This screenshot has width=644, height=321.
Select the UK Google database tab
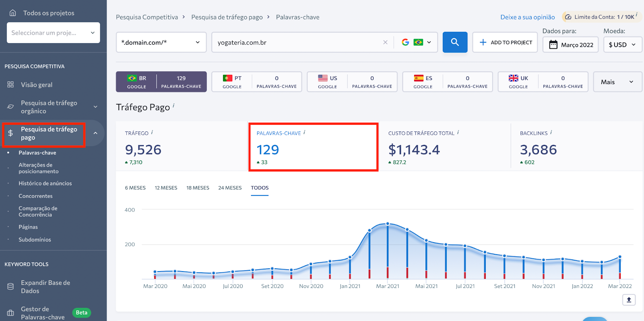543,82
